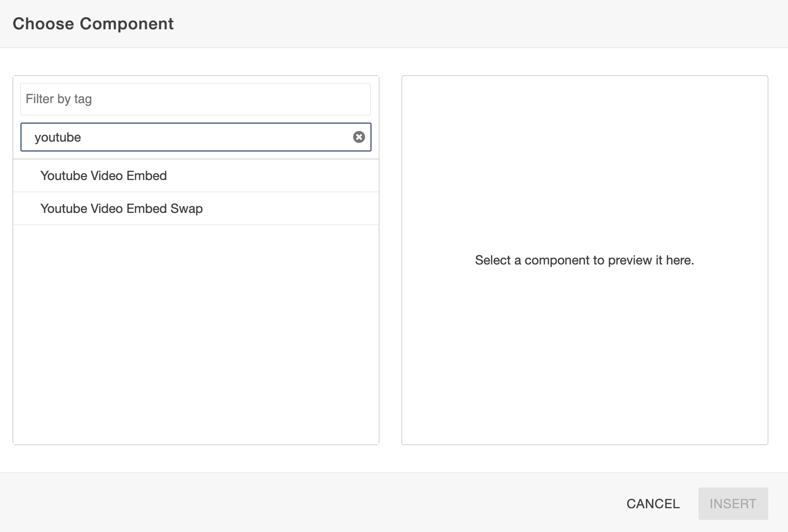Select Youtube Video Embed component
This screenshot has width=788, height=532.
[x=196, y=175]
